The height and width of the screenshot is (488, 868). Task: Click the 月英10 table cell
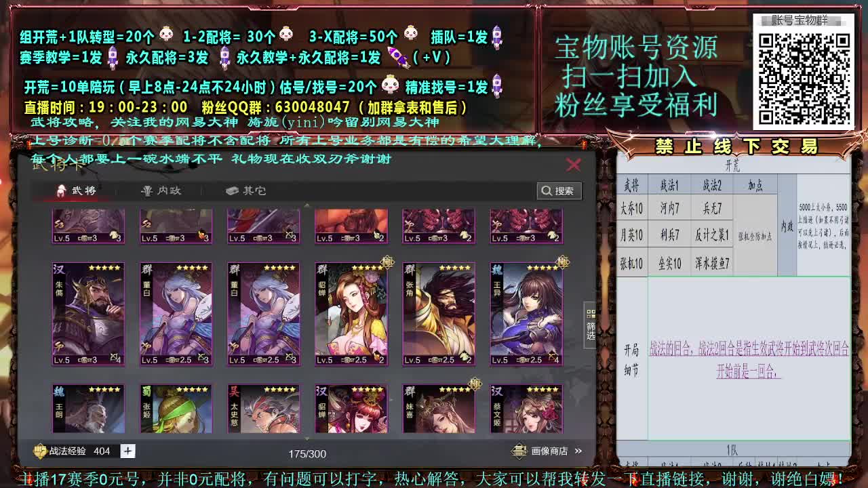pos(631,235)
